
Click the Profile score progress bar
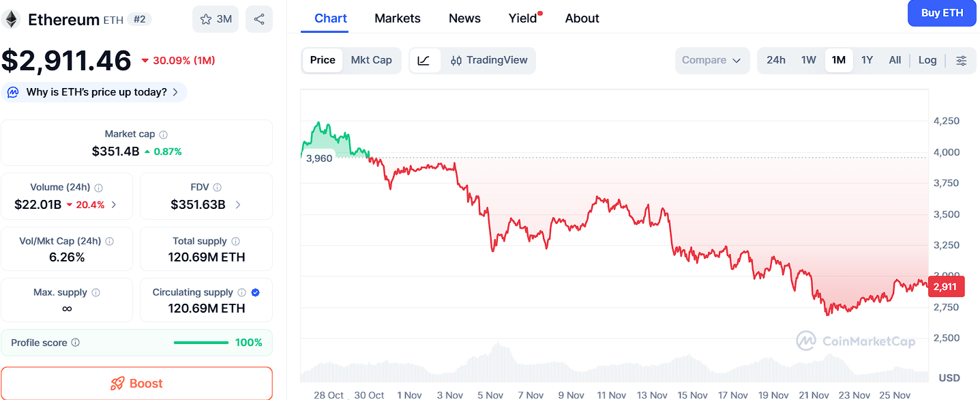tap(201, 343)
